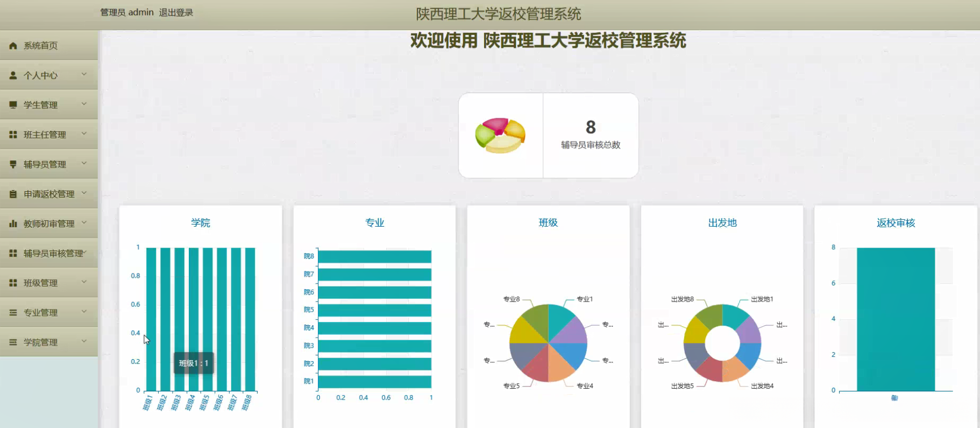Viewport: 980px width, 428px height.
Task: Click the person icon beside 个人中心
Action: point(13,75)
